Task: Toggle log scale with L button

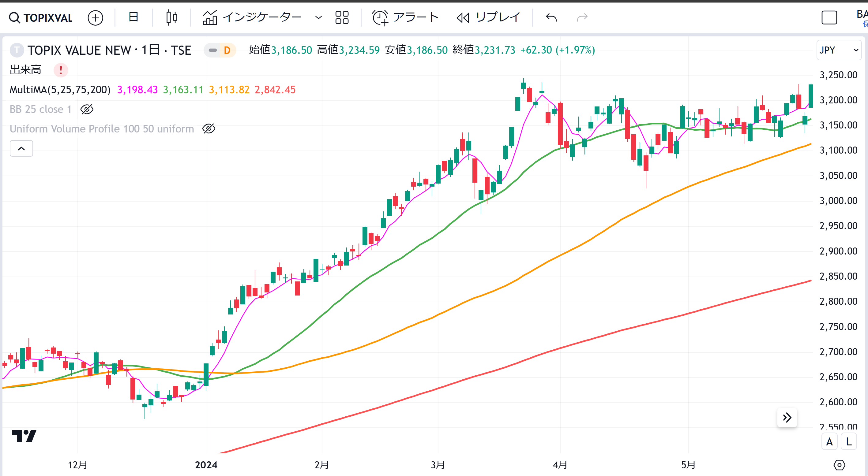Action: 849,442
